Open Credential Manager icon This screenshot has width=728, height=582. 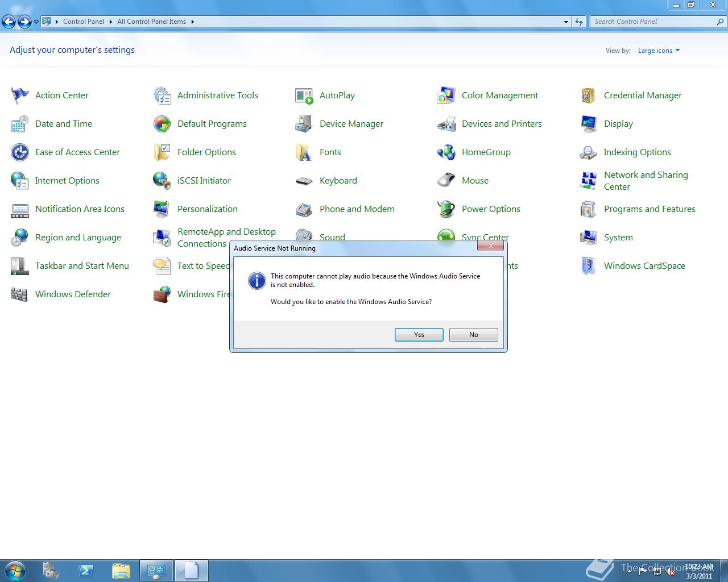[x=589, y=95]
